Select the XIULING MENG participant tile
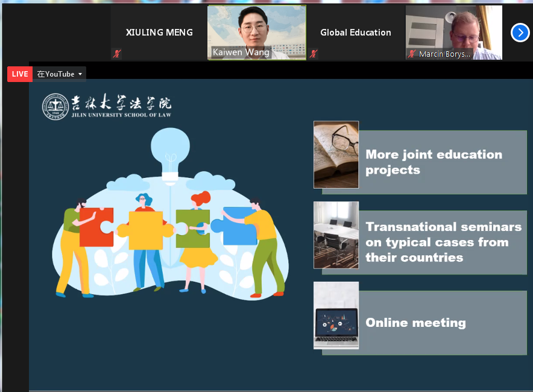 159,33
